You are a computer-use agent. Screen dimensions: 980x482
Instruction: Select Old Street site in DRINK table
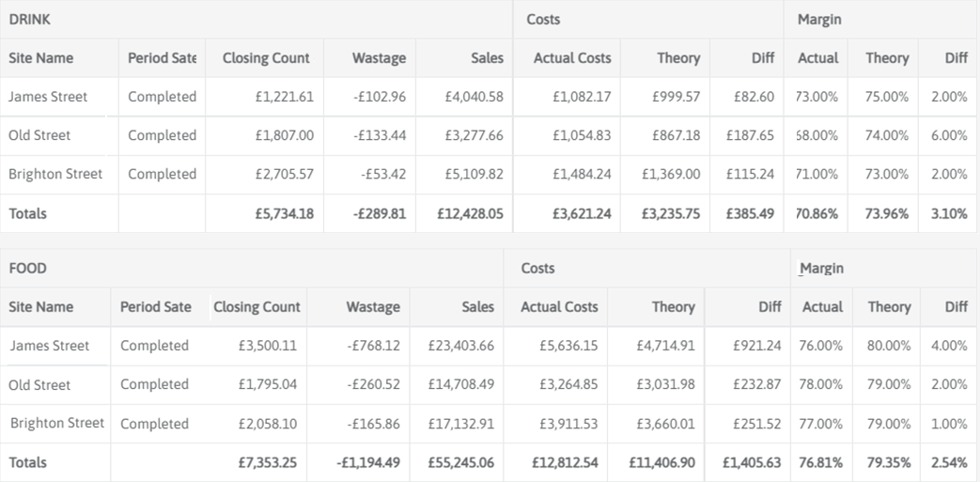[39, 135]
